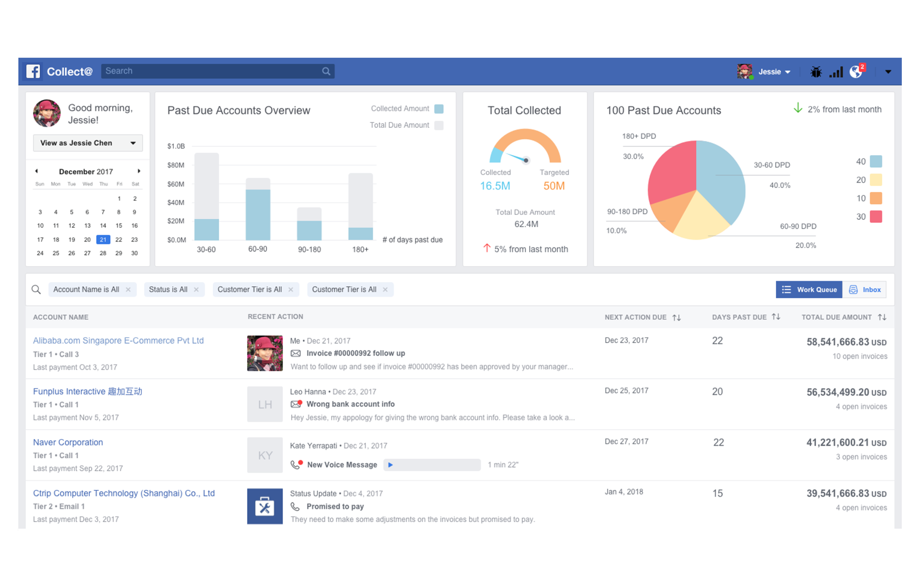The height and width of the screenshot is (588, 920).
Task: Go to next month in calendar
Action: [x=139, y=171]
